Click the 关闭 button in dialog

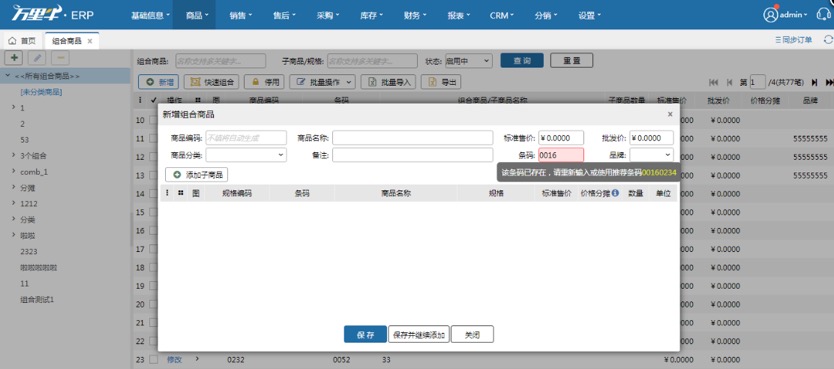click(x=472, y=334)
